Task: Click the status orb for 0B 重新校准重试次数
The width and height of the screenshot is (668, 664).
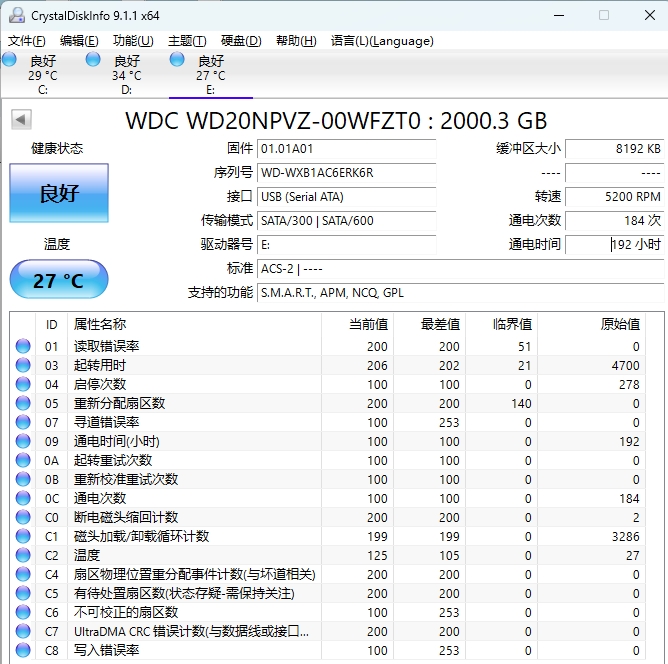Action: (23, 479)
